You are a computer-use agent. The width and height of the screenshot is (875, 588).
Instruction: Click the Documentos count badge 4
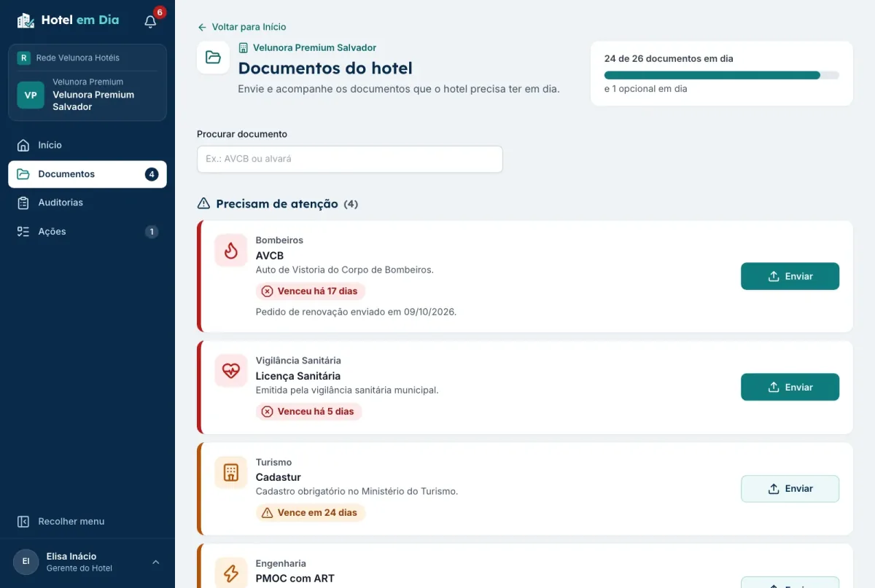point(151,174)
